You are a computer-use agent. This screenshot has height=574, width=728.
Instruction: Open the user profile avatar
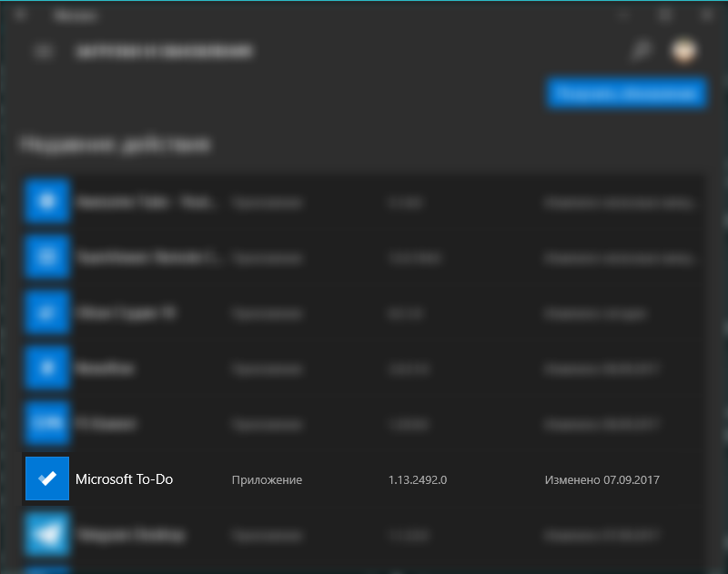(684, 51)
